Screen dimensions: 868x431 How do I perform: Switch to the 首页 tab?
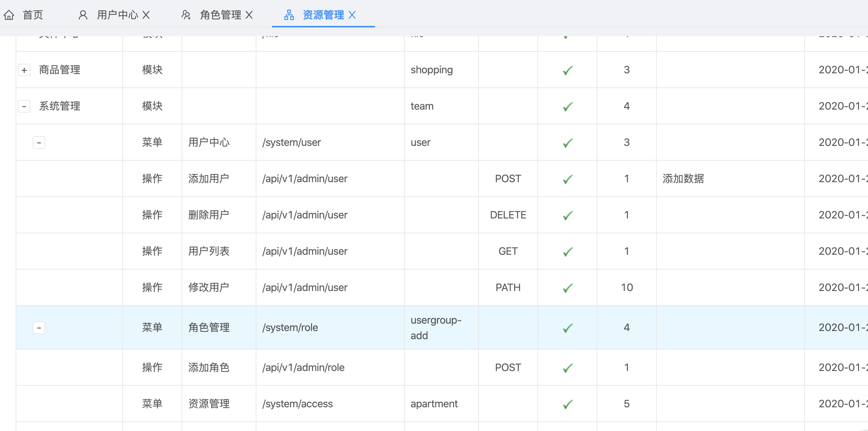[33, 15]
